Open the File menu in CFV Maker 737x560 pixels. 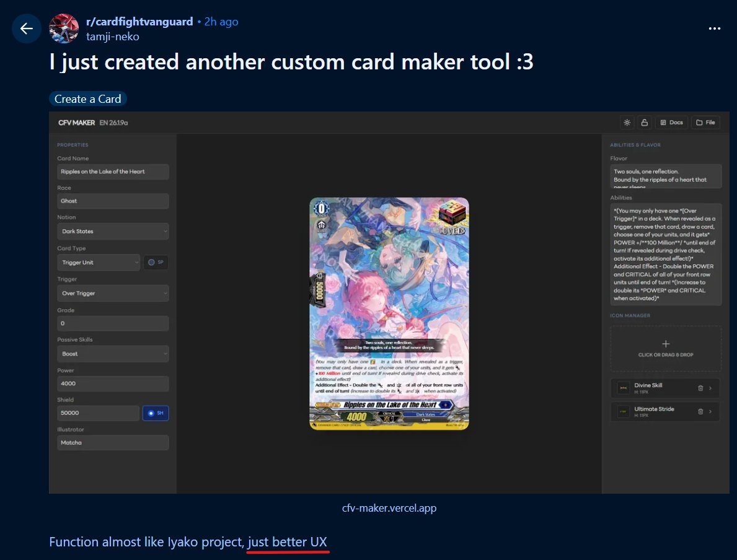[x=705, y=123]
